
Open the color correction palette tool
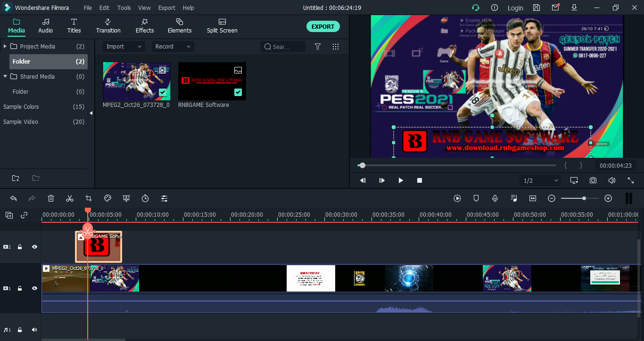pos(107,198)
